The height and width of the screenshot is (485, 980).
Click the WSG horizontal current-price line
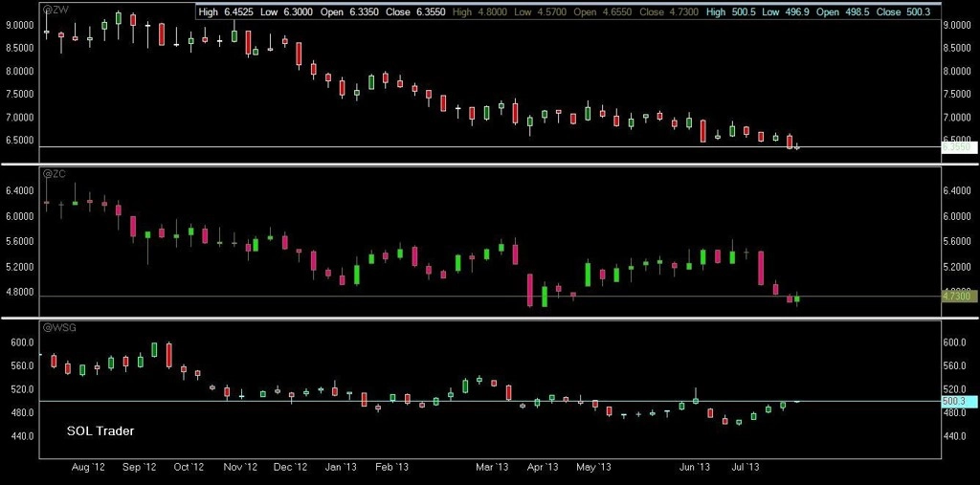point(490,401)
